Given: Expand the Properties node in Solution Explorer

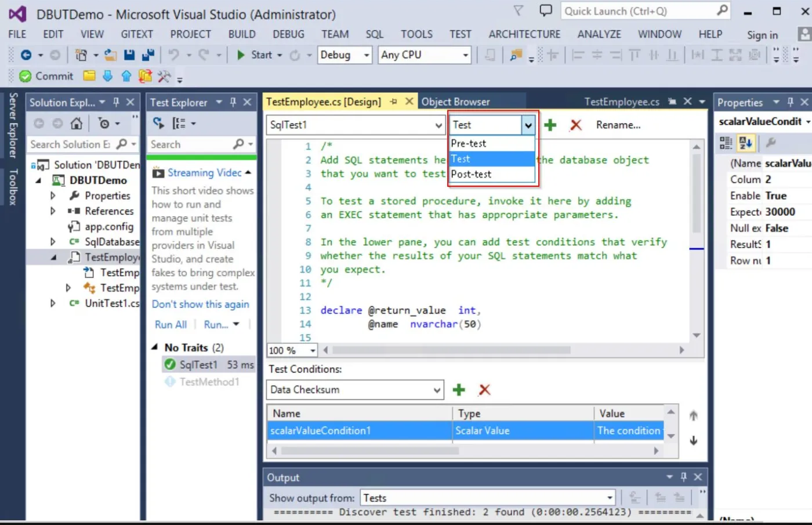Looking at the screenshot, I should [53, 196].
